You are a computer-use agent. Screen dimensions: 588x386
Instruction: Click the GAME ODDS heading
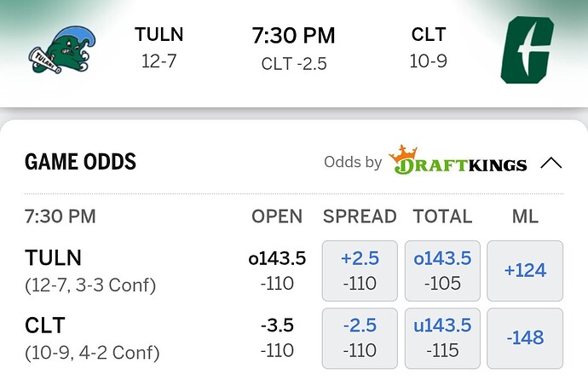pyautogui.click(x=80, y=162)
